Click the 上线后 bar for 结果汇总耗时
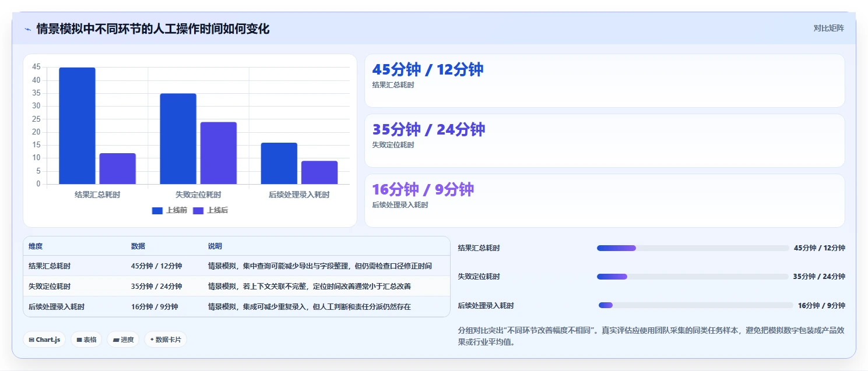The height and width of the screenshot is (371, 868). point(117,169)
